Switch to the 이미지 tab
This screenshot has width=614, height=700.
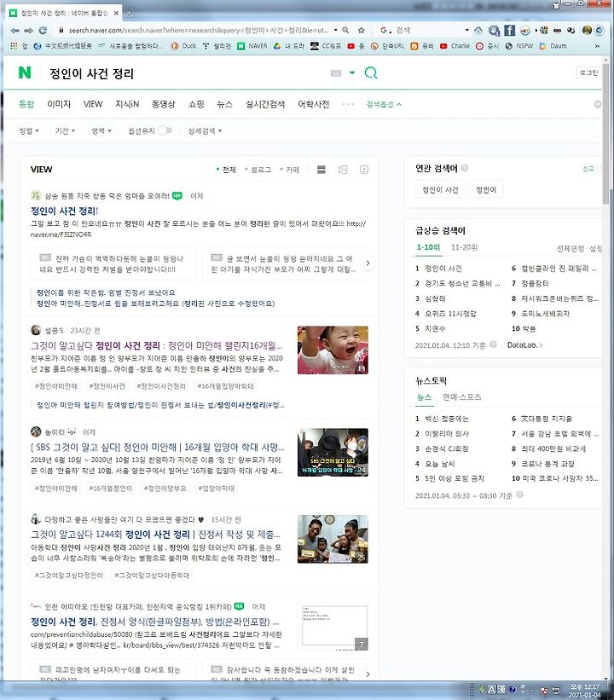click(x=59, y=104)
